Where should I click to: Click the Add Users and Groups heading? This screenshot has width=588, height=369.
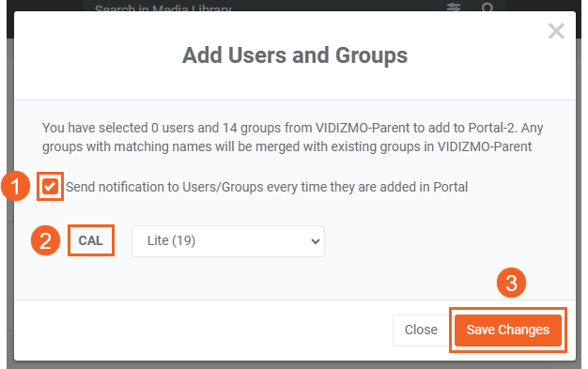coord(295,55)
